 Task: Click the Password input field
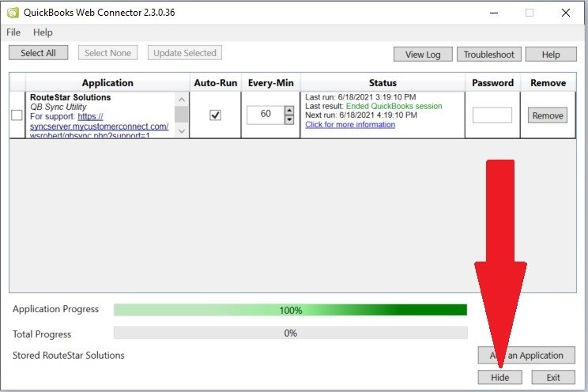click(492, 115)
